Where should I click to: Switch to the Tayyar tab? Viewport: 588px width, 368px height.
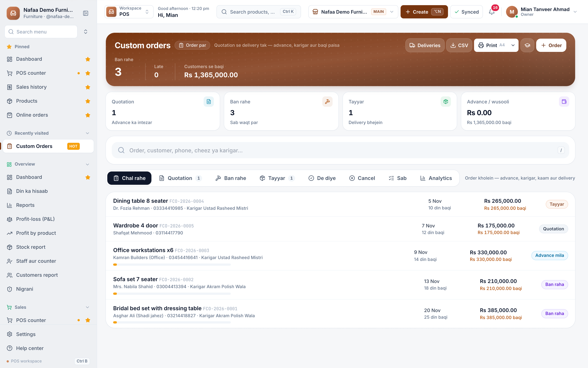coord(277,178)
